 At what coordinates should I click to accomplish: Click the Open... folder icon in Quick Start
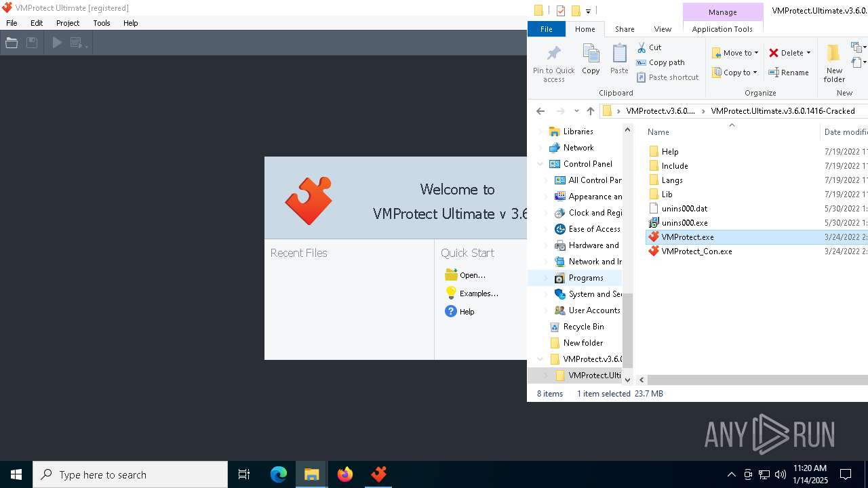point(451,274)
